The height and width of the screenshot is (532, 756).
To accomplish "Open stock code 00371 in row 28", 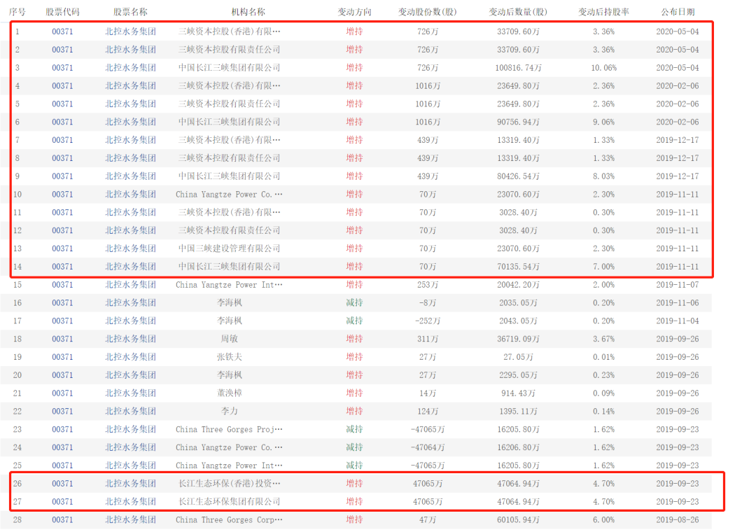I will coord(63,520).
